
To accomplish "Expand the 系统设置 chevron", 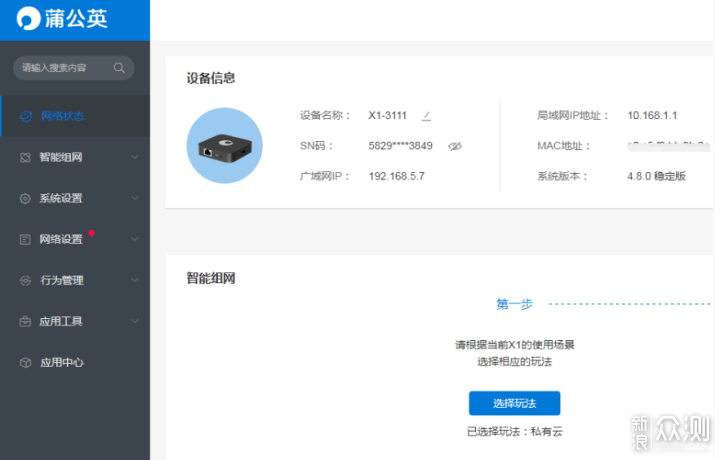I will pos(135,198).
